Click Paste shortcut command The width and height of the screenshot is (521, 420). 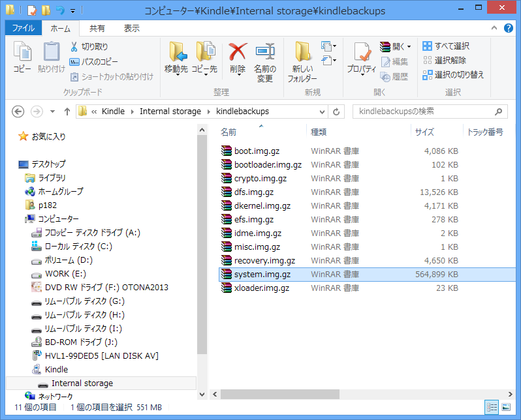[112, 77]
